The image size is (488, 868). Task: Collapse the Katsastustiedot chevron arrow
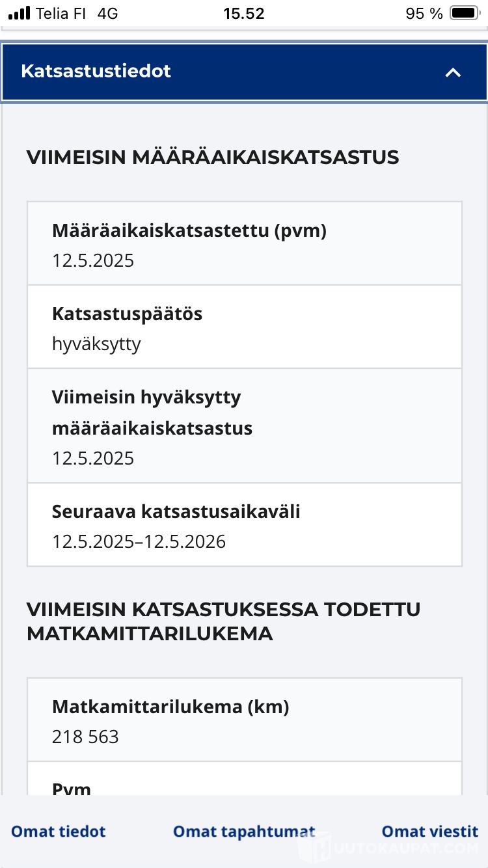point(453,72)
